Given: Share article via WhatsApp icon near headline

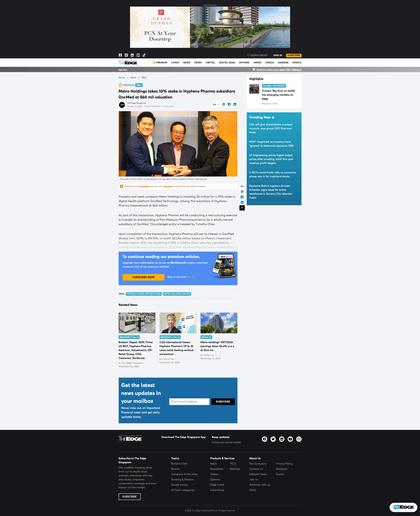Looking at the screenshot, I should [224, 104].
